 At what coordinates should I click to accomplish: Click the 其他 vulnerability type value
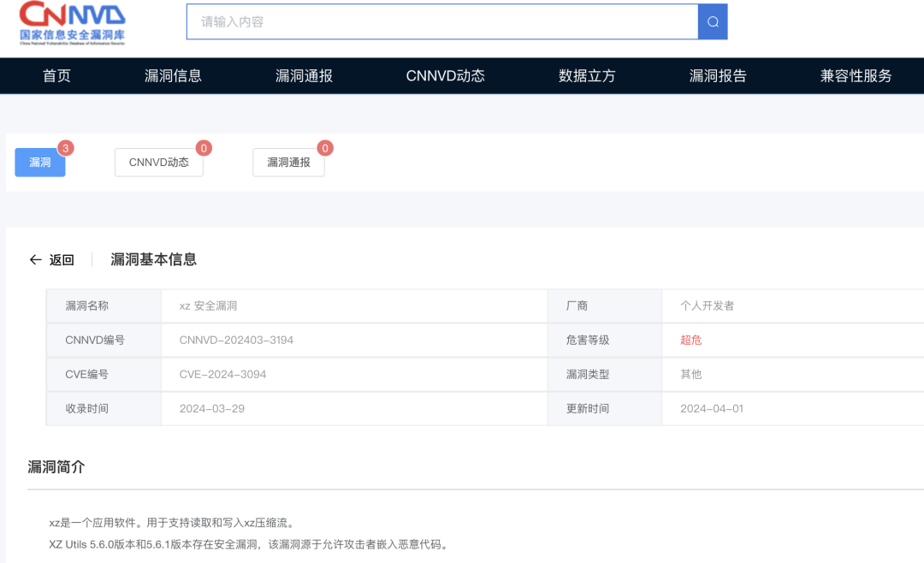pyautogui.click(x=690, y=374)
